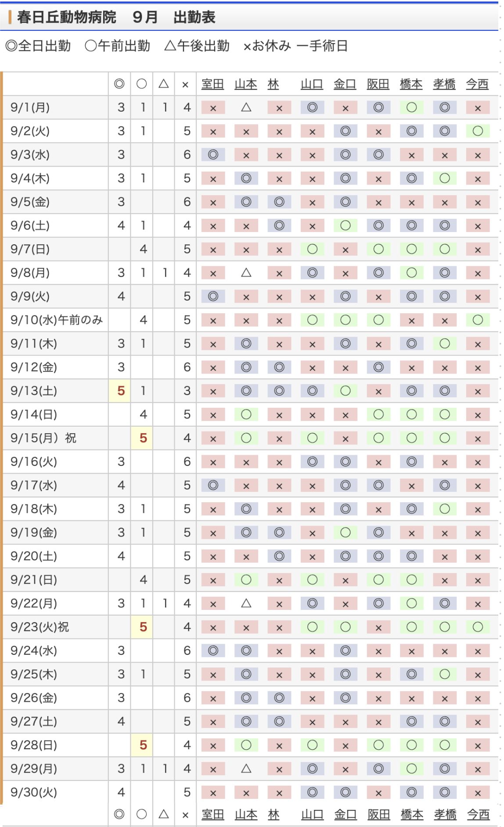This screenshot has height=827, width=504.
Task: Click 今西's morning circle on 9/2
Action: [x=478, y=131]
